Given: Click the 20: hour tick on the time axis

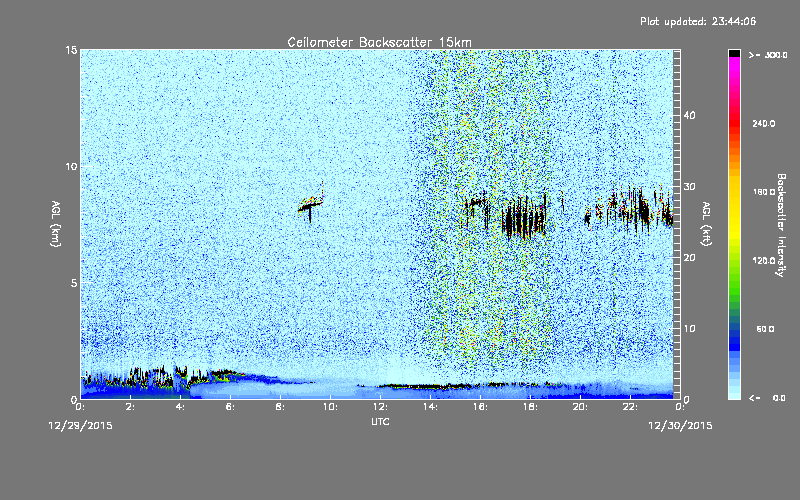Looking at the screenshot, I should [x=580, y=407].
